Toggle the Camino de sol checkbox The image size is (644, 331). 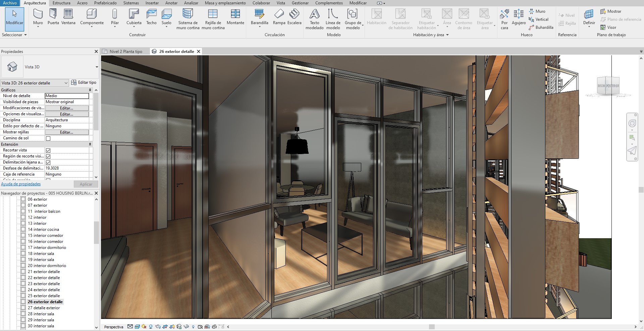coord(48,138)
